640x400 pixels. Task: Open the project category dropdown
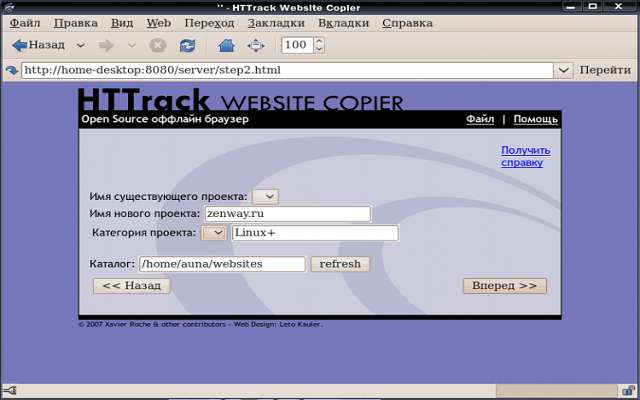click(x=214, y=233)
